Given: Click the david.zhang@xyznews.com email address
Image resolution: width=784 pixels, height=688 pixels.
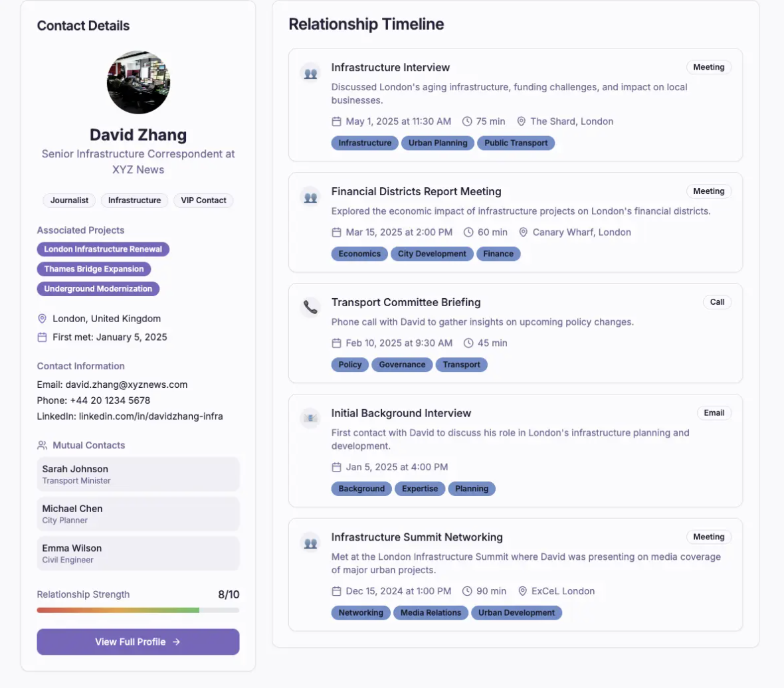Looking at the screenshot, I should click(x=126, y=385).
